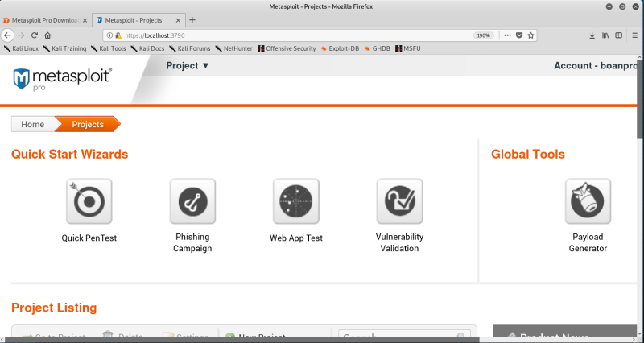Open Firefox library icon
This screenshot has height=343, width=644.
605,35
